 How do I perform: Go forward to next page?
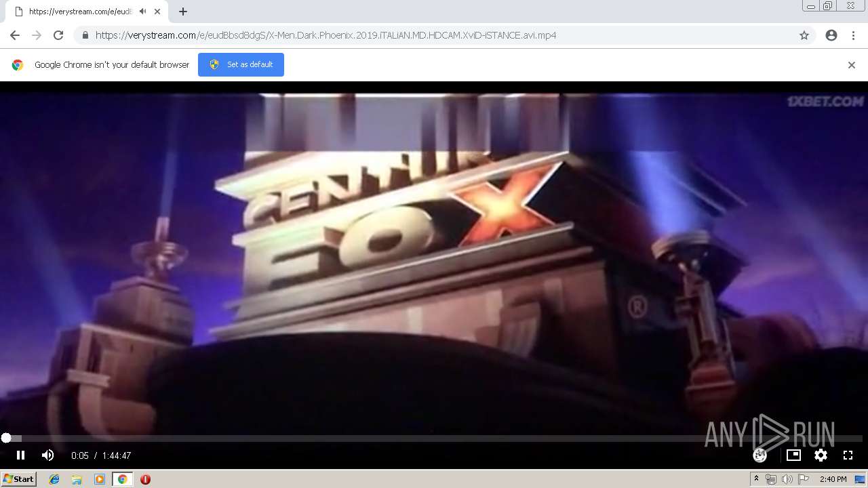coord(37,35)
